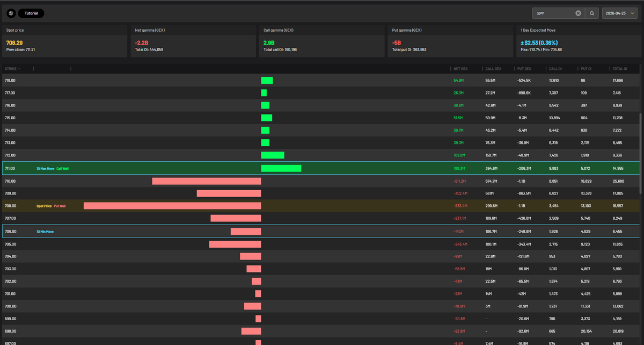Select the 717.00 strike cell
Screen dimensions: 644x345
[x=10, y=93]
